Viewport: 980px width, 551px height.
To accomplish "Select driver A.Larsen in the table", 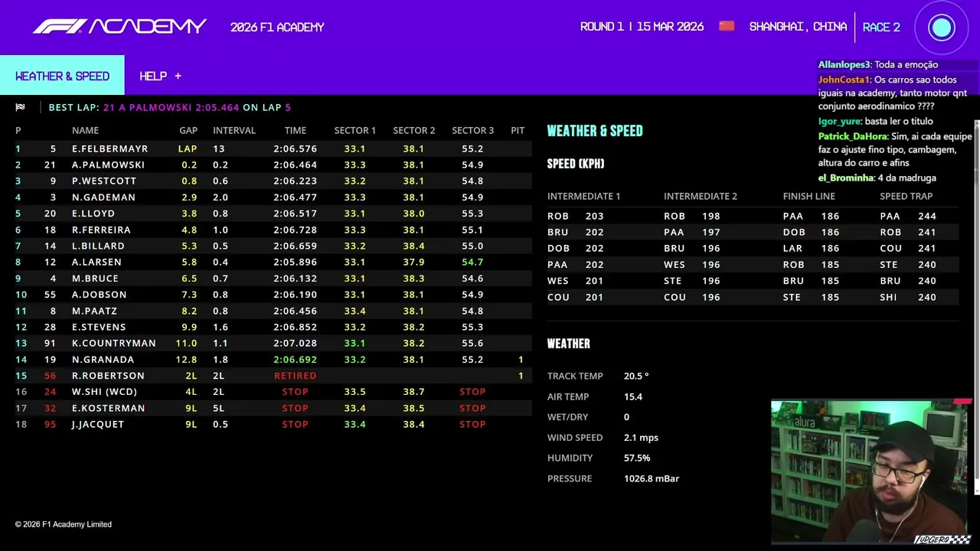I will click(96, 262).
